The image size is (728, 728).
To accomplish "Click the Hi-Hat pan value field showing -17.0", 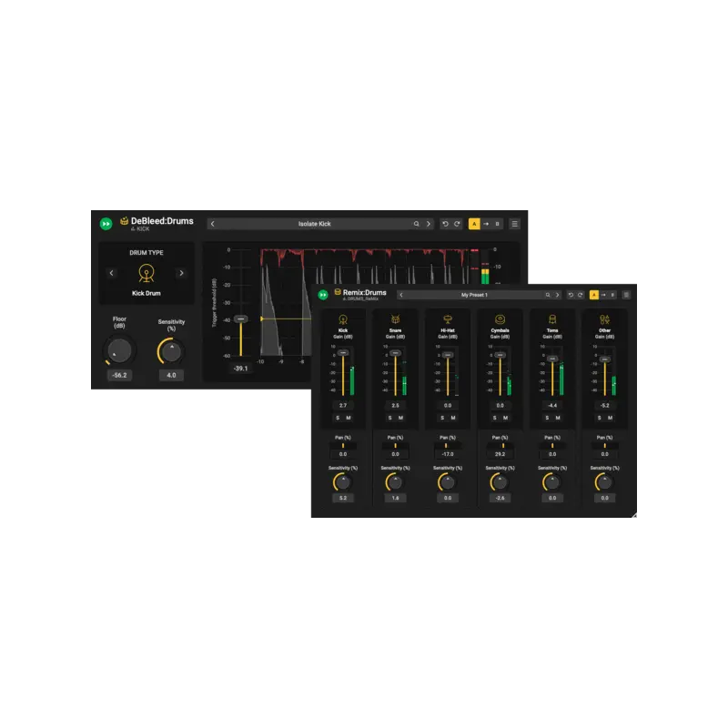I will pyautogui.click(x=448, y=454).
